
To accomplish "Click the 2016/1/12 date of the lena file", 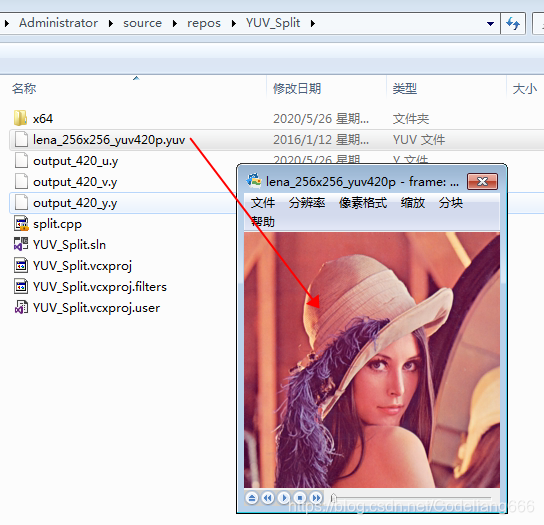I will pos(321,140).
